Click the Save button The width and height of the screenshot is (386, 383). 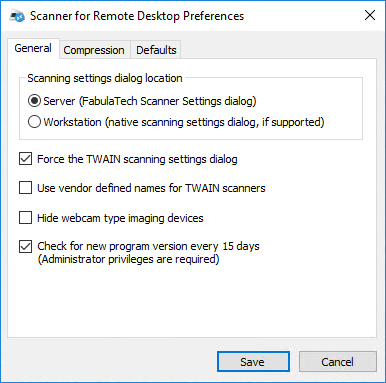pos(253,362)
